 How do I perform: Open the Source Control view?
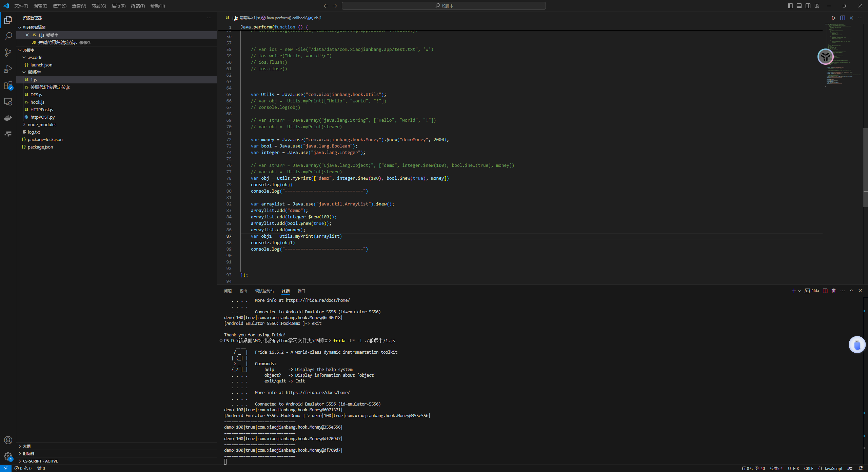pos(8,52)
